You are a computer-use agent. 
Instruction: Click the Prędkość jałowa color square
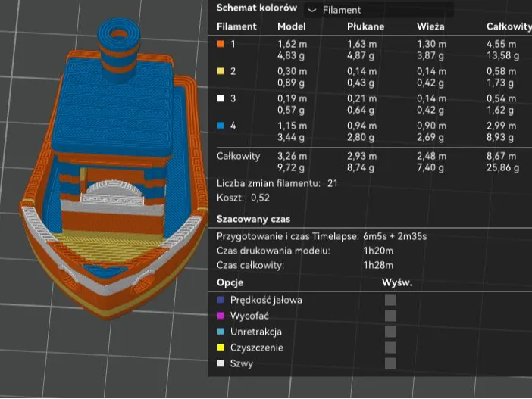coord(221,300)
